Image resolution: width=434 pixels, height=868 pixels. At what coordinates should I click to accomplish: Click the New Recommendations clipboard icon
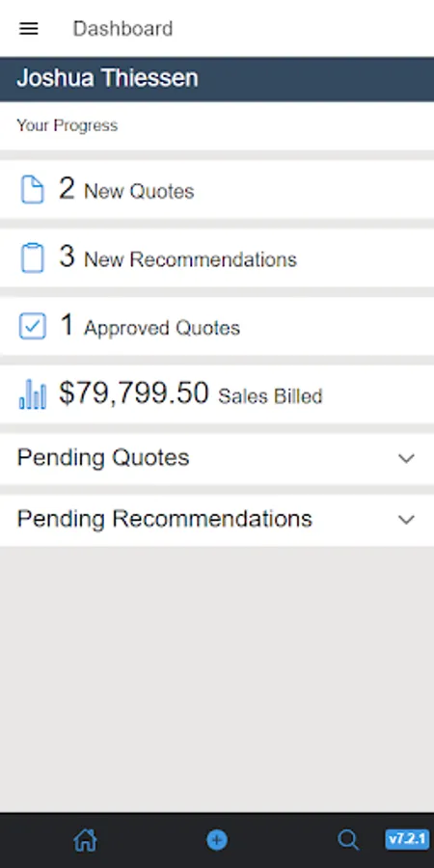click(32, 258)
